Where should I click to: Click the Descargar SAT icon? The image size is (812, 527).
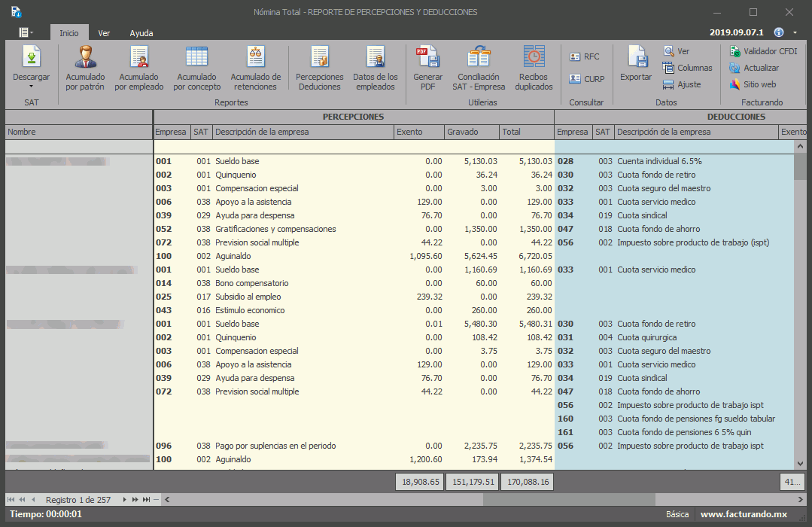31,58
